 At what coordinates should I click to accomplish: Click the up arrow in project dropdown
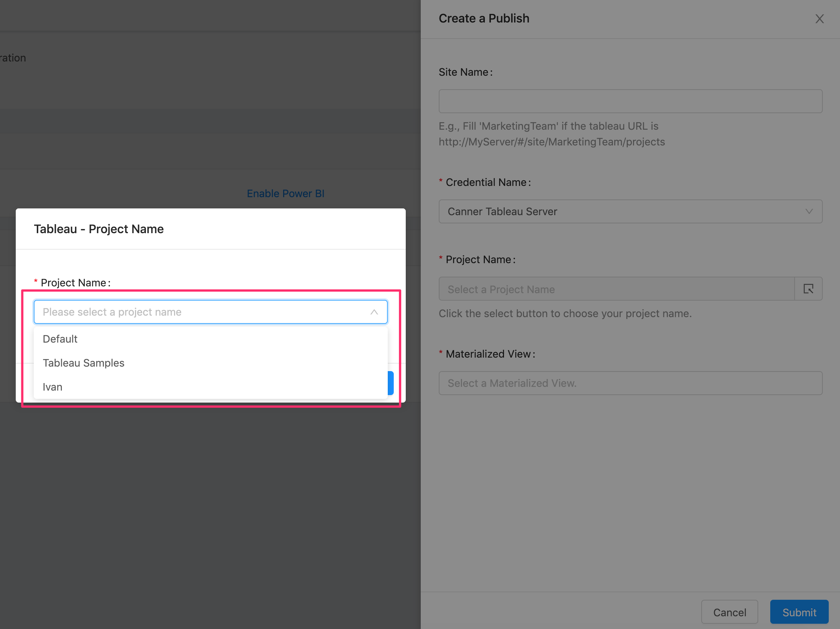click(374, 312)
